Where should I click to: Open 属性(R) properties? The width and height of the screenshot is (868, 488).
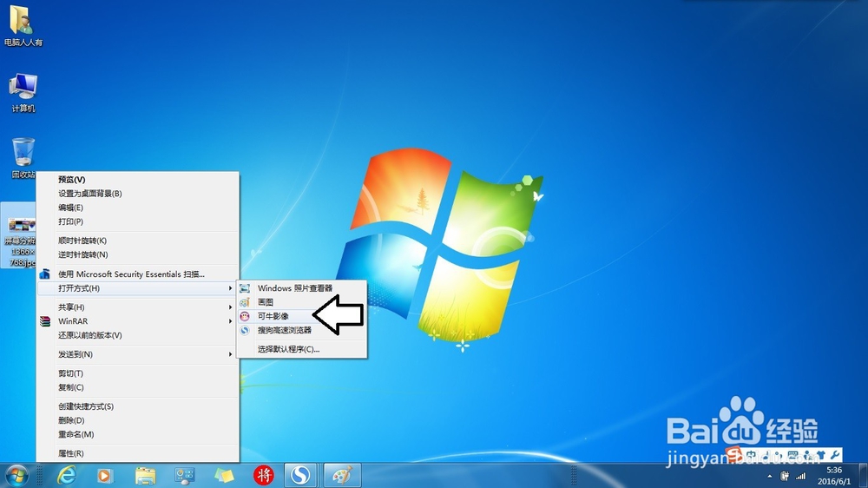[x=138, y=453]
